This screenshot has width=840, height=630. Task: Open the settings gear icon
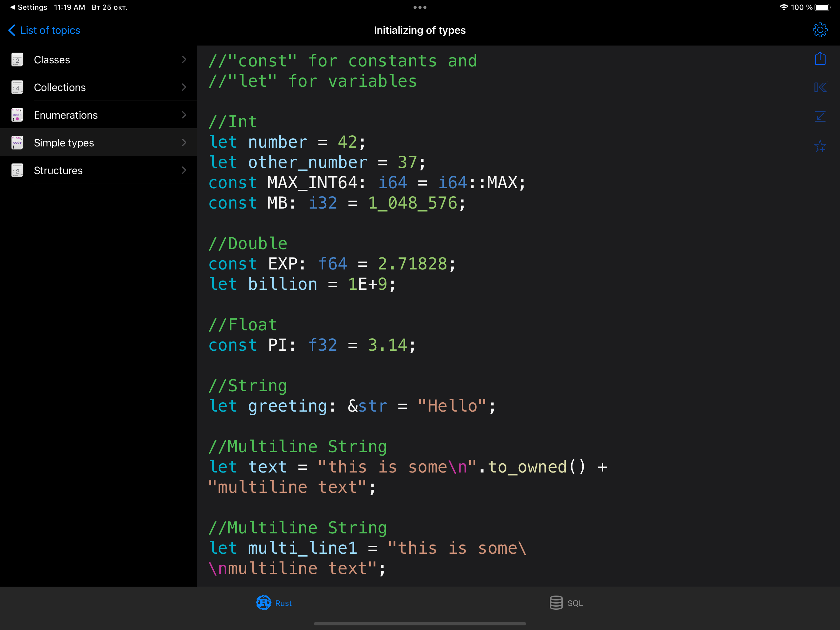(x=820, y=30)
